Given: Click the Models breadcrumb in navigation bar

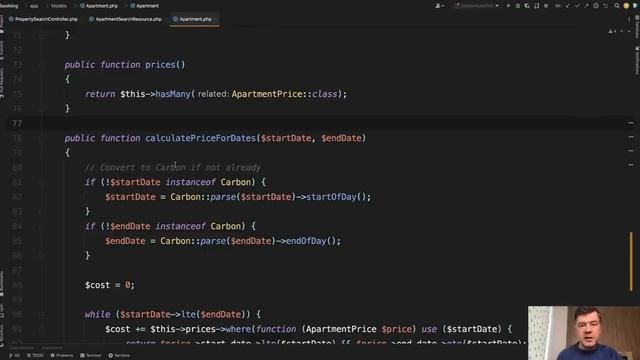Looking at the screenshot, I should point(59,6).
